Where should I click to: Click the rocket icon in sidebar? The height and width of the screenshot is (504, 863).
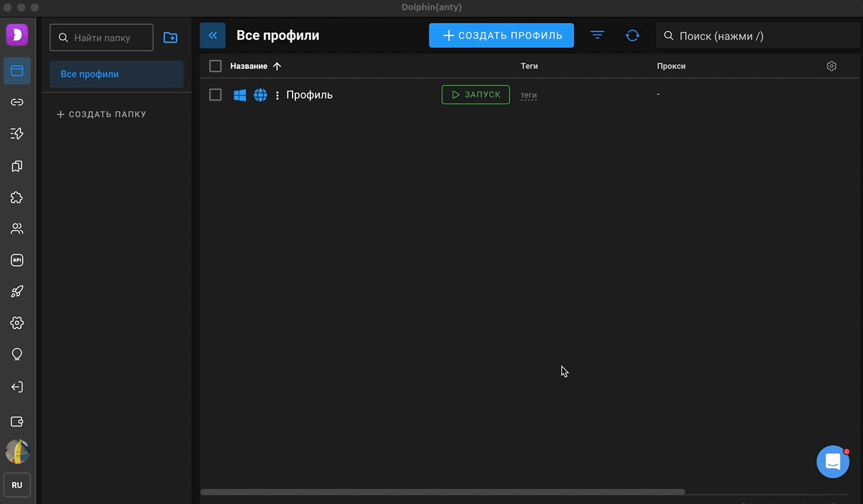point(17,292)
